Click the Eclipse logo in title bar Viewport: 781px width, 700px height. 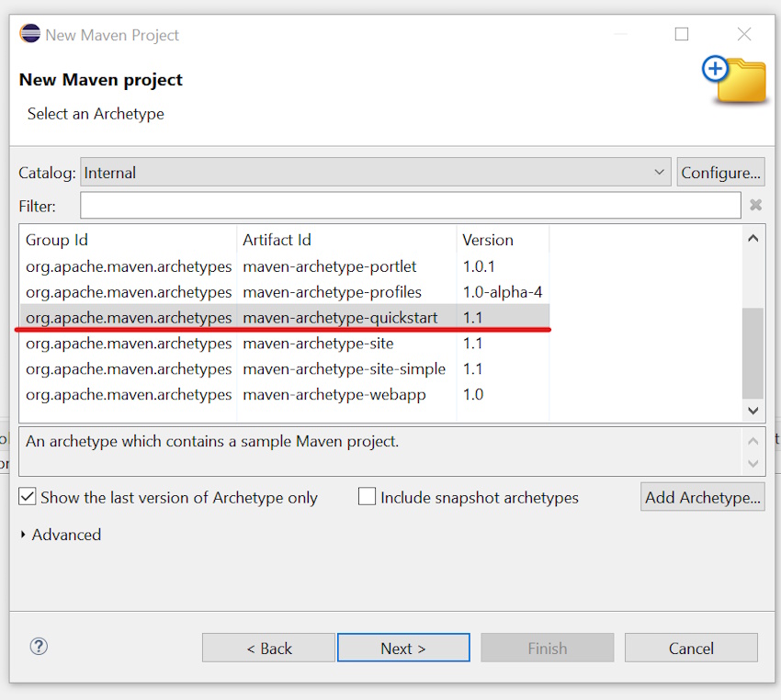pos(30,34)
